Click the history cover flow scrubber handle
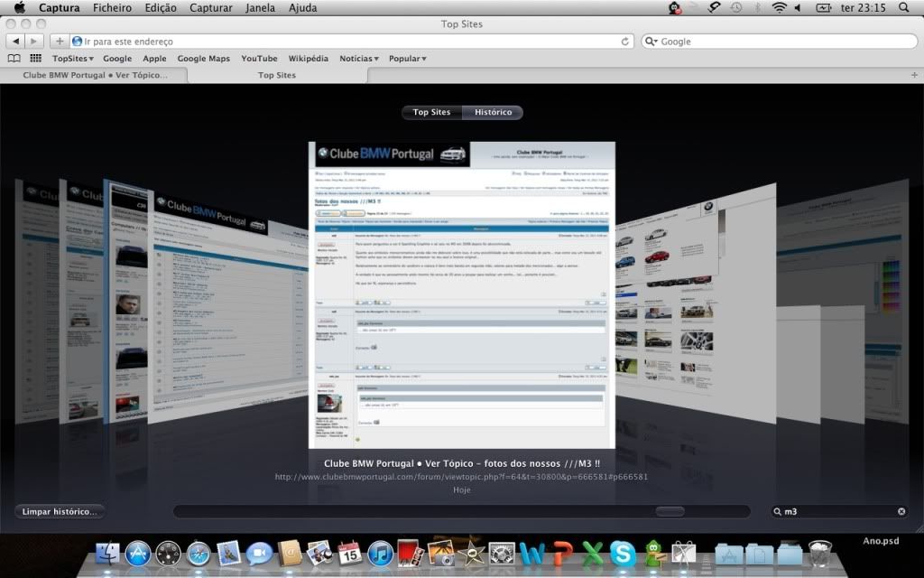The height and width of the screenshot is (578, 924). point(670,511)
